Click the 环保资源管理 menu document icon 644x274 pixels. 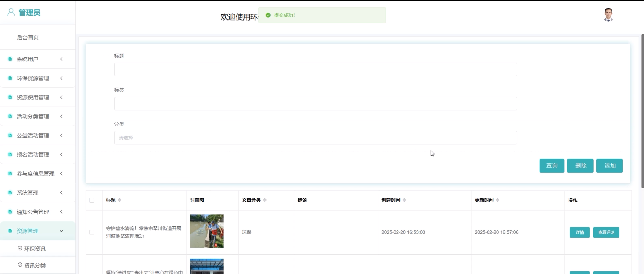coord(10,78)
